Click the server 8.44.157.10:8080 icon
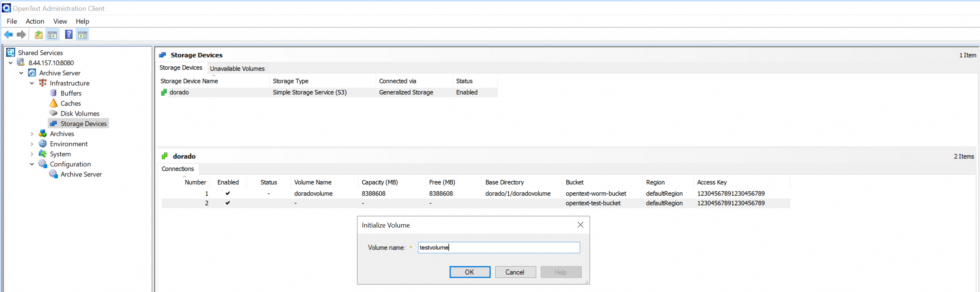 pos(21,63)
